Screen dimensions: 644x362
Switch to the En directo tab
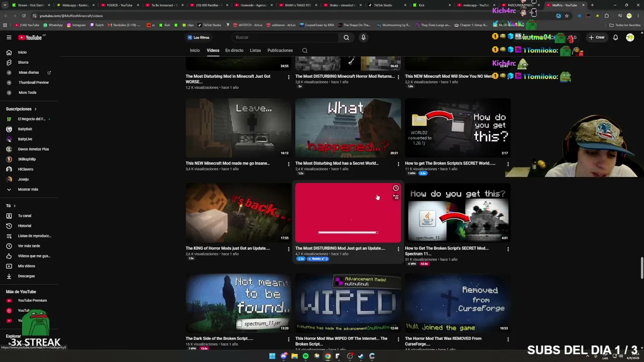[234, 50]
